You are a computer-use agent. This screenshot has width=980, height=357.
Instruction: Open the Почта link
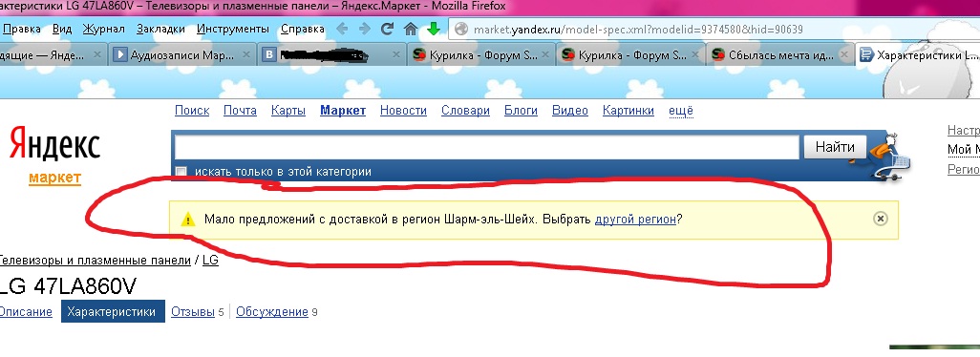point(240,111)
